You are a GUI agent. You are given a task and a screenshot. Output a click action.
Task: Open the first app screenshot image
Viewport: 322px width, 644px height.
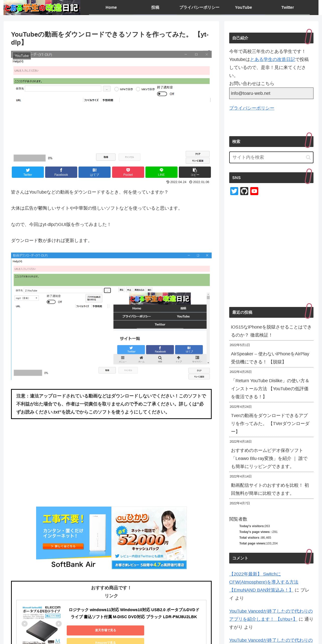111,108
